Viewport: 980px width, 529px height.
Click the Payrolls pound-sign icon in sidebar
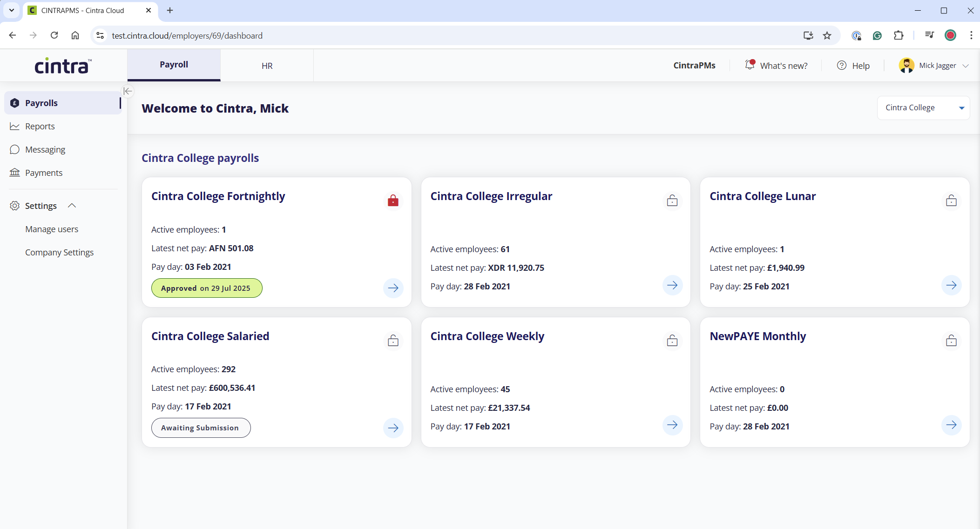tap(15, 103)
